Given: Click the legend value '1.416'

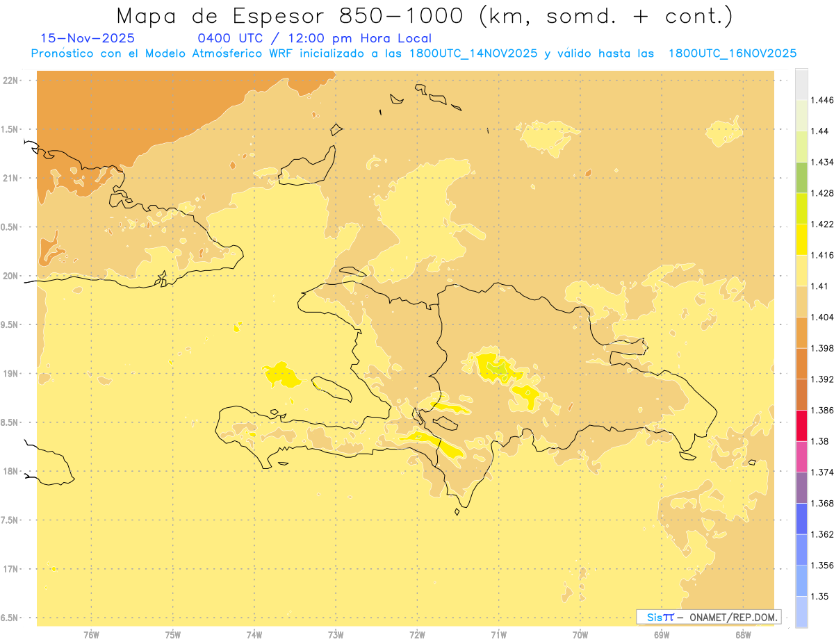Looking at the screenshot, I should pos(821,255).
